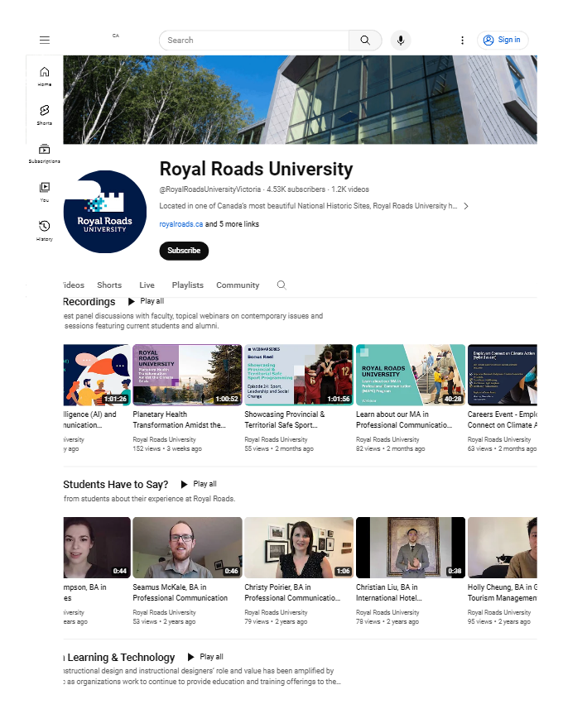Open the hamburger guide menu
This screenshot has width=563, height=728.
coord(45,40)
